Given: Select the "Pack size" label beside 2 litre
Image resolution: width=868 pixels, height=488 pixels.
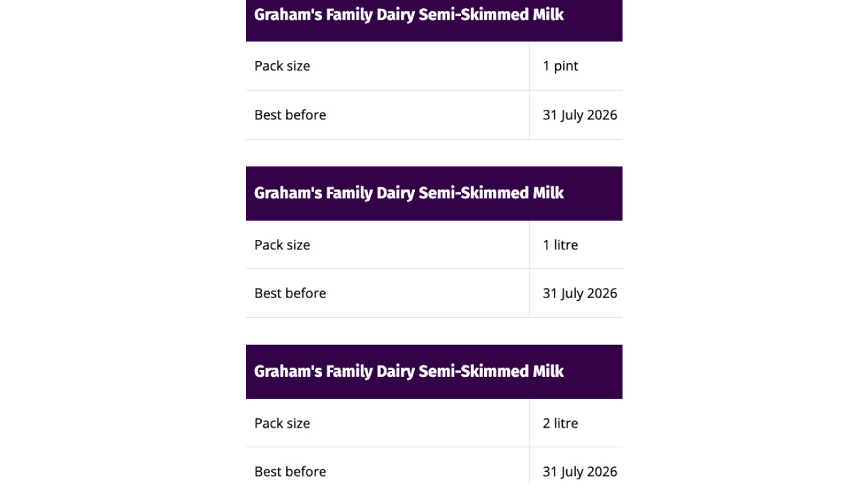Looking at the screenshot, I should tap(282, 423).
